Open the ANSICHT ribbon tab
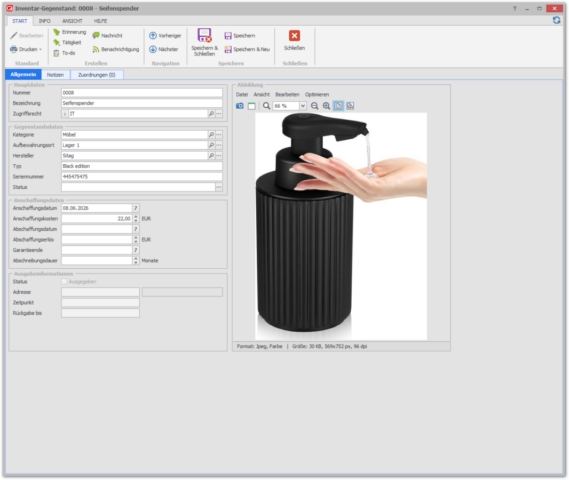 click(72, 21)
